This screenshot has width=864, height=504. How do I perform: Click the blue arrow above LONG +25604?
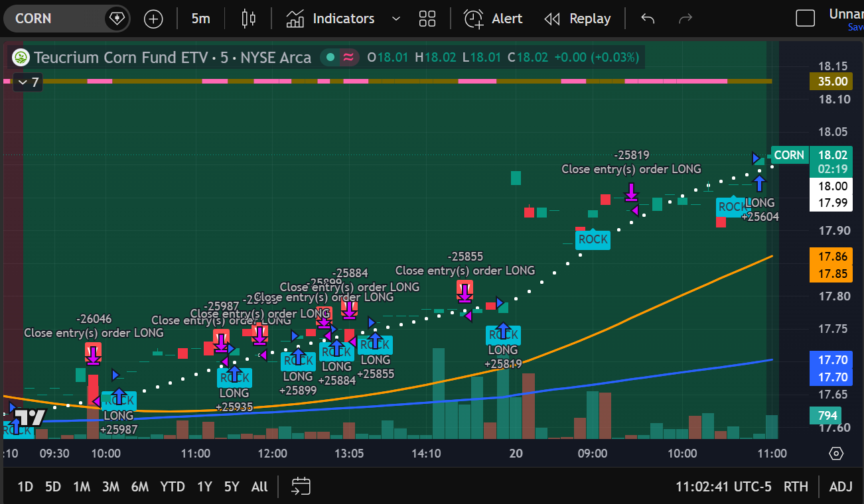click(x=759, y=182)
